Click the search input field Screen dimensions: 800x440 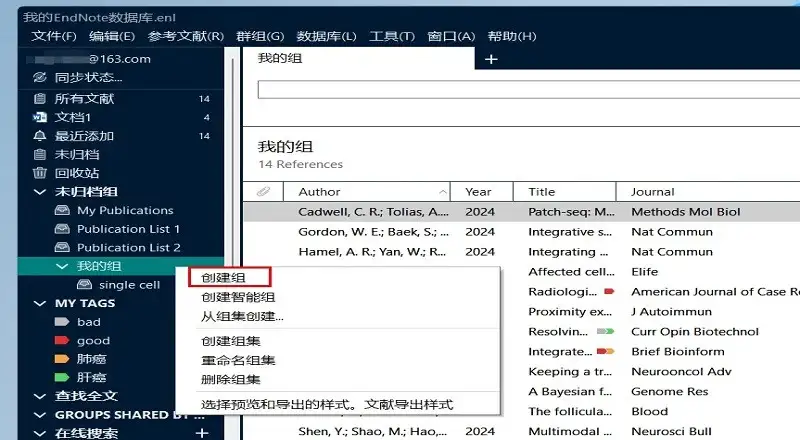click(529, 89)
